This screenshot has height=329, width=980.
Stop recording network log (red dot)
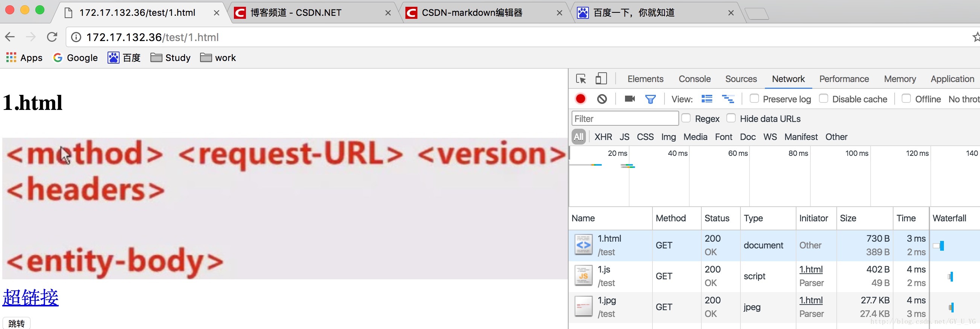click(x=581, y=99)
